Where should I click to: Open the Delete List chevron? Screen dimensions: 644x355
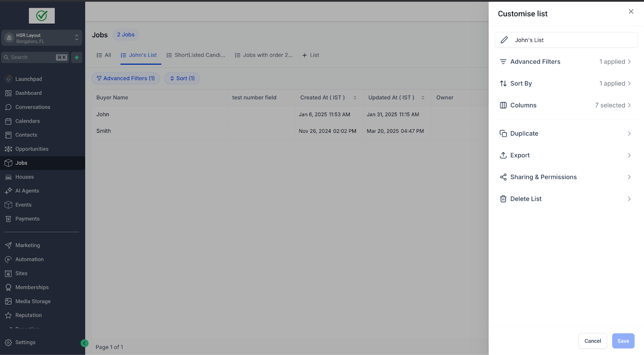tap(629, 199)
